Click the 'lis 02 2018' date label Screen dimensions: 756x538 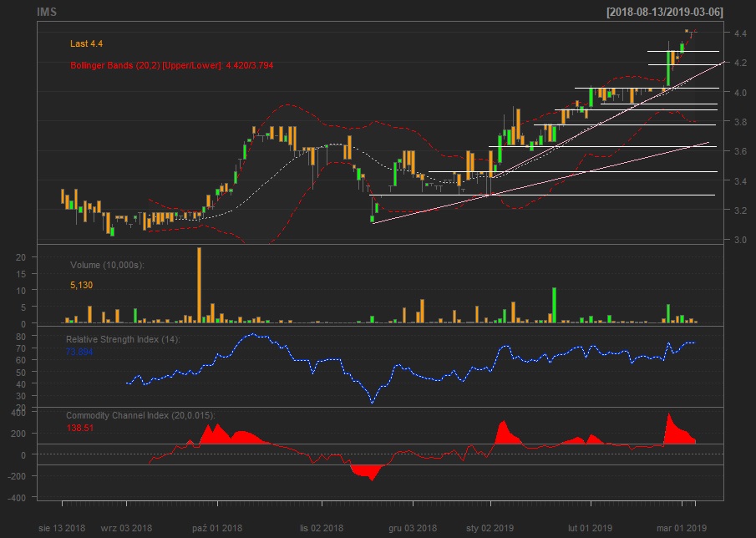[x=322, y=528]
